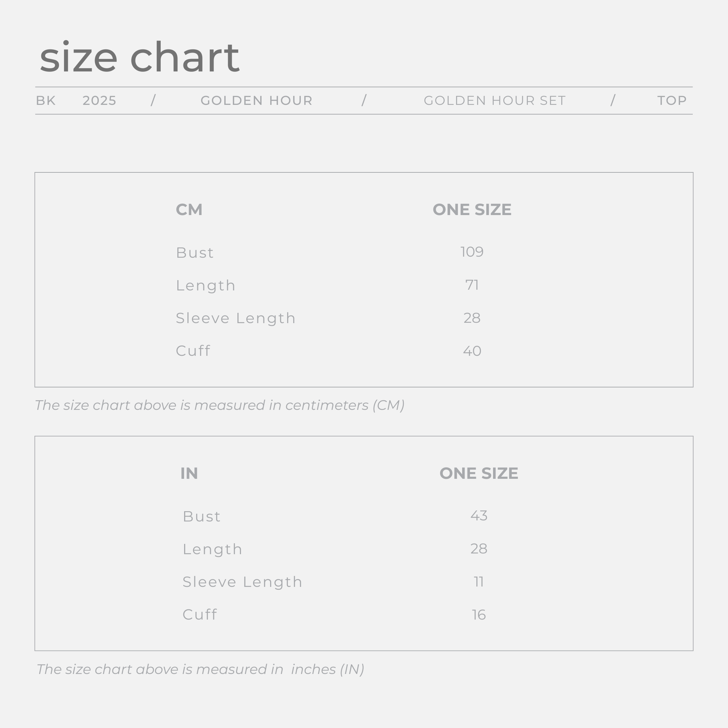Screen dimensions: 728x728
Task: Select the Bust value 109
Action: (472, 252)
